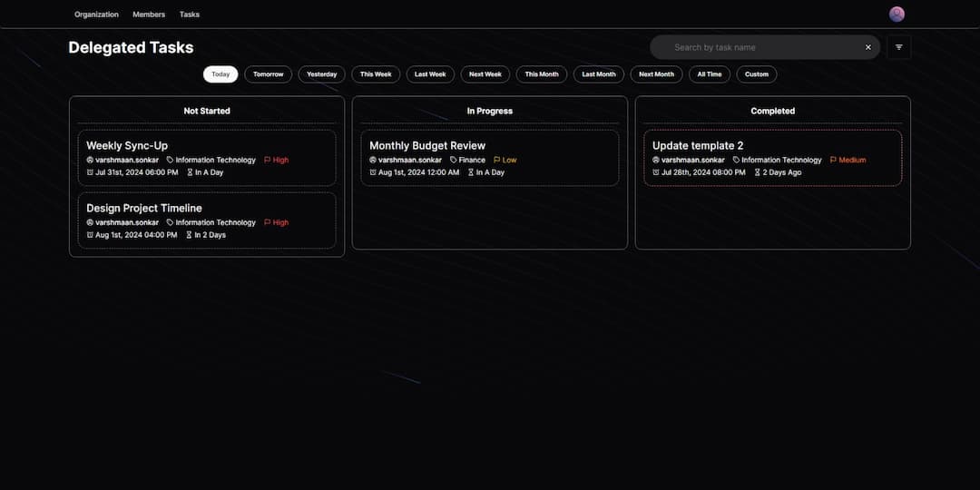
Task: Click the hourglass icon on Design Project Timeline
Action: point(190,235)
